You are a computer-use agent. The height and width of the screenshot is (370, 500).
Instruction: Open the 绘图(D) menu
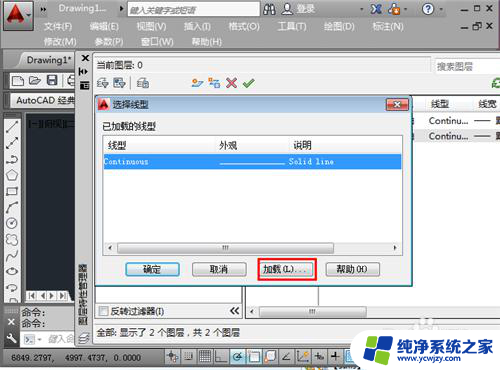[339, 26]
